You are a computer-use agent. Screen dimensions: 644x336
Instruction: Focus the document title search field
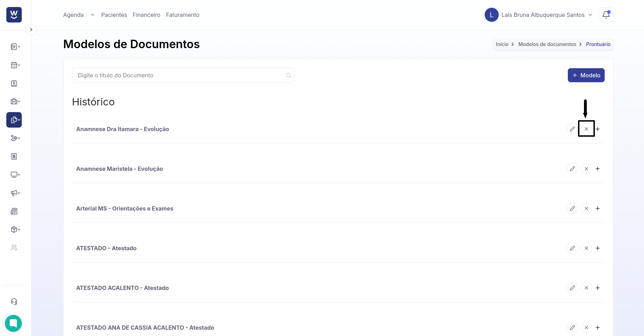(x=183, y=75)
